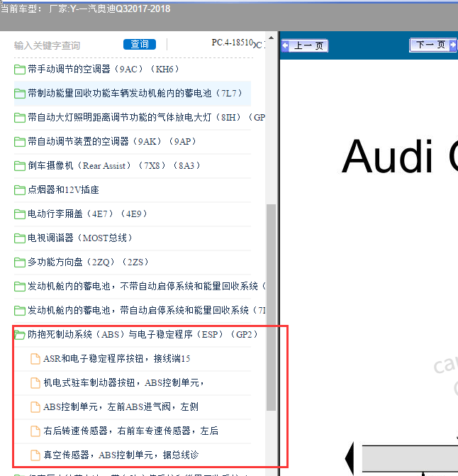458x476 pixels.
Task: Click folder icon for 电视调谐器 MOST总线
Action: pos(20,238)
